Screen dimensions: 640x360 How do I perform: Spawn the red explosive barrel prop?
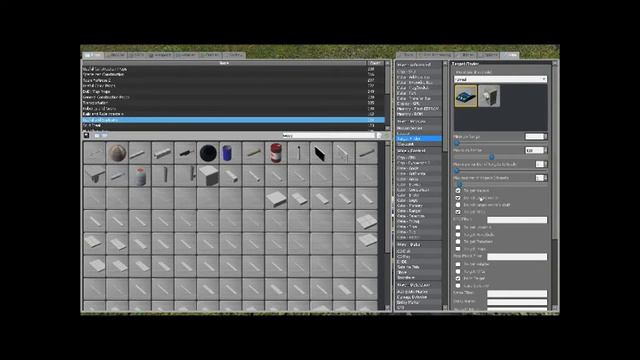click(x=276, y=153)
